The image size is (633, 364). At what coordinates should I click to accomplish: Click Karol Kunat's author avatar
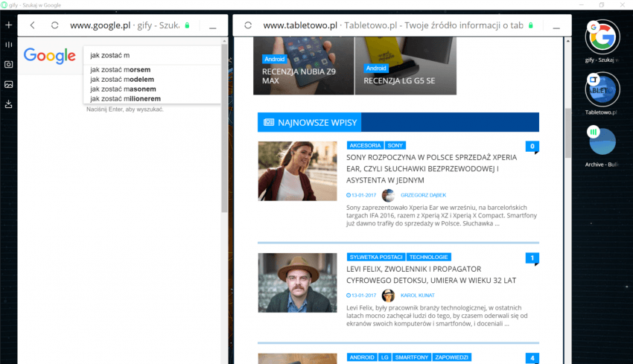[x=388, y=296]
